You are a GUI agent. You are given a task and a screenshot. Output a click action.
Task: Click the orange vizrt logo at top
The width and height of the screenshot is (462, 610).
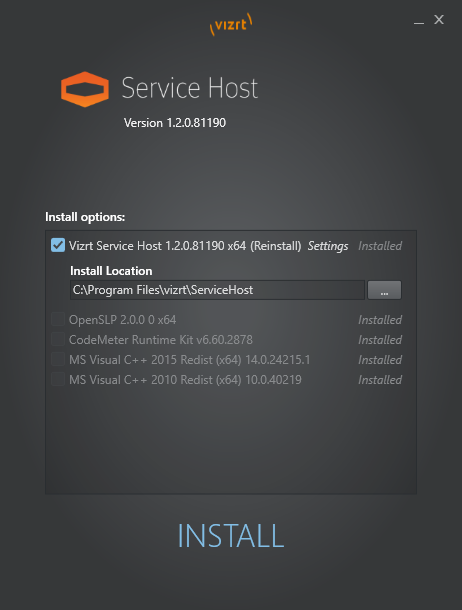click(231, 25)
